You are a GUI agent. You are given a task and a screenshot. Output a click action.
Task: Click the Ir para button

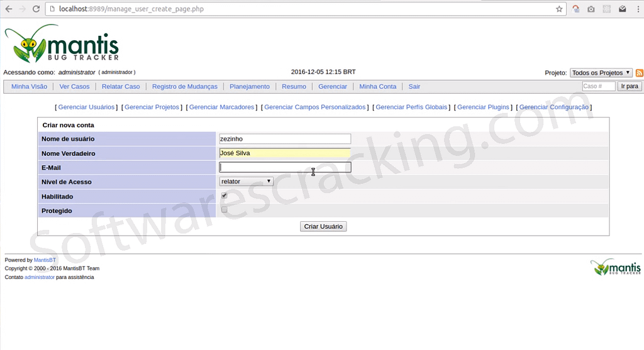[x=630, y=86]
